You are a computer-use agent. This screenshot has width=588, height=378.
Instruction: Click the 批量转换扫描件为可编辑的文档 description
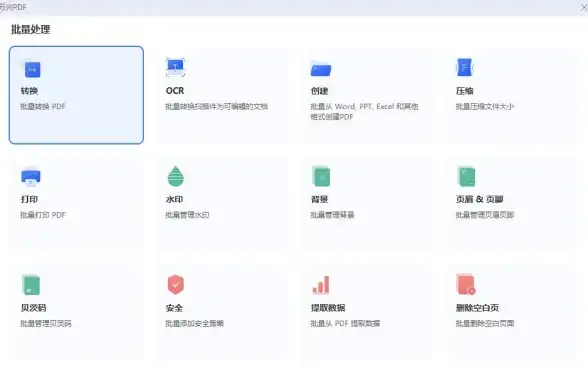click(217, 106)
